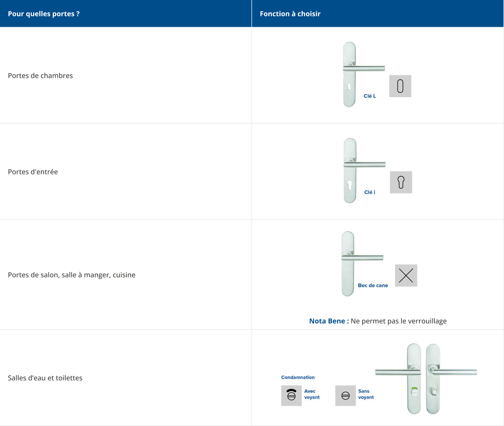The image size is (504, 426).
Task: Click 'Fonction à choisir' column header
Action: click(290, 14)
